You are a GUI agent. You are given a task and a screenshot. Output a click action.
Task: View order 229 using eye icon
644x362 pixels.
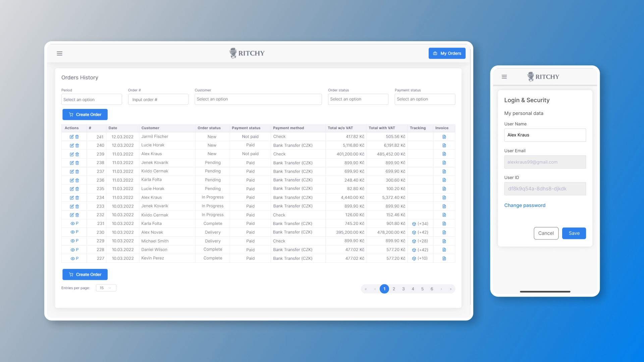[72, 241]
